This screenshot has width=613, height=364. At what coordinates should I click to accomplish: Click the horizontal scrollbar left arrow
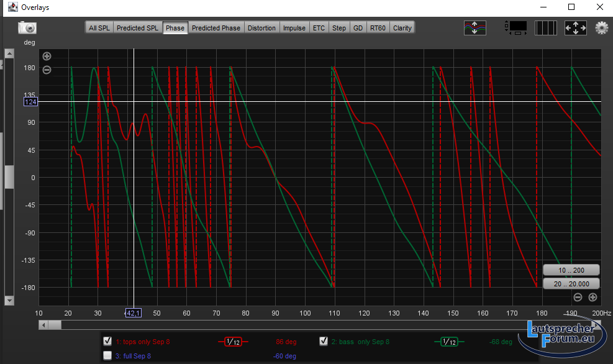[x=43, y=325]
